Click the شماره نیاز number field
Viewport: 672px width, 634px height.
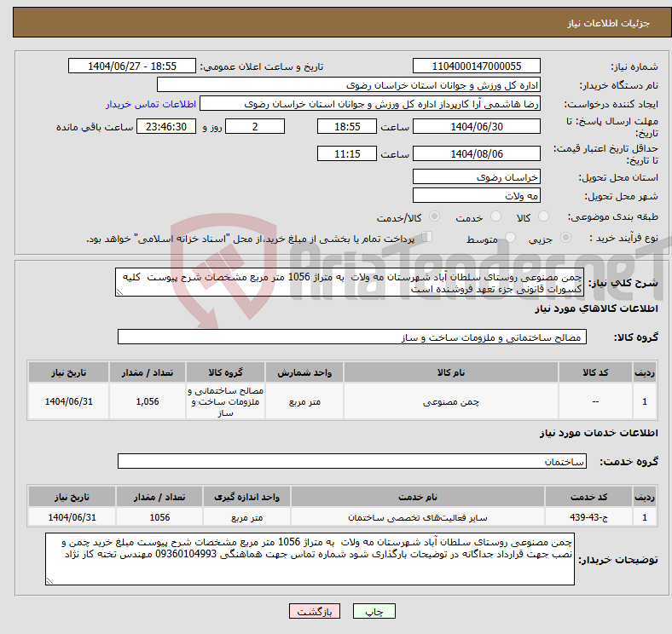477,66
